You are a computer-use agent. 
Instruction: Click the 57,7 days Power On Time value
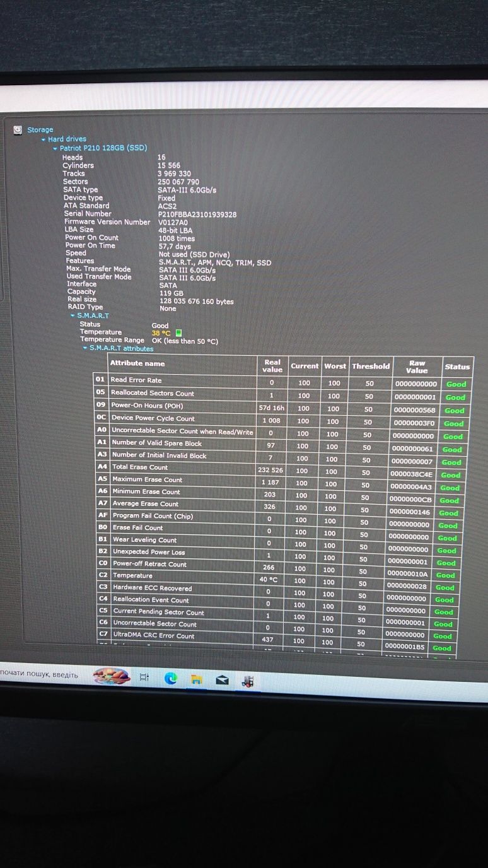click(x=175, y=247)
